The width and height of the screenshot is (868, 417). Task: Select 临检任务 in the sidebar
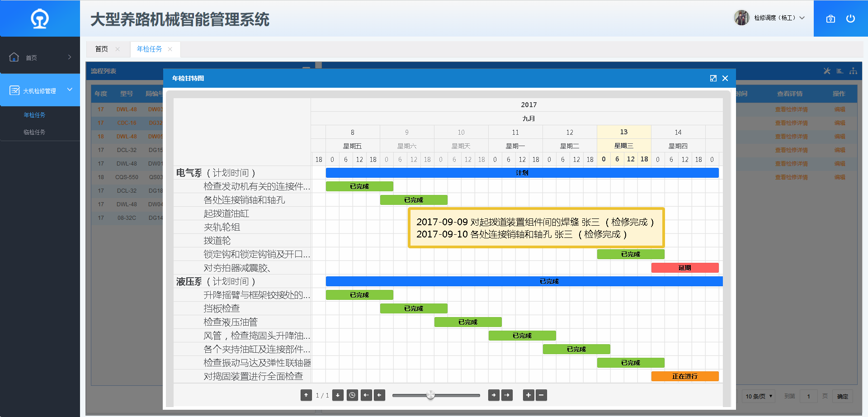pos(34,132)
